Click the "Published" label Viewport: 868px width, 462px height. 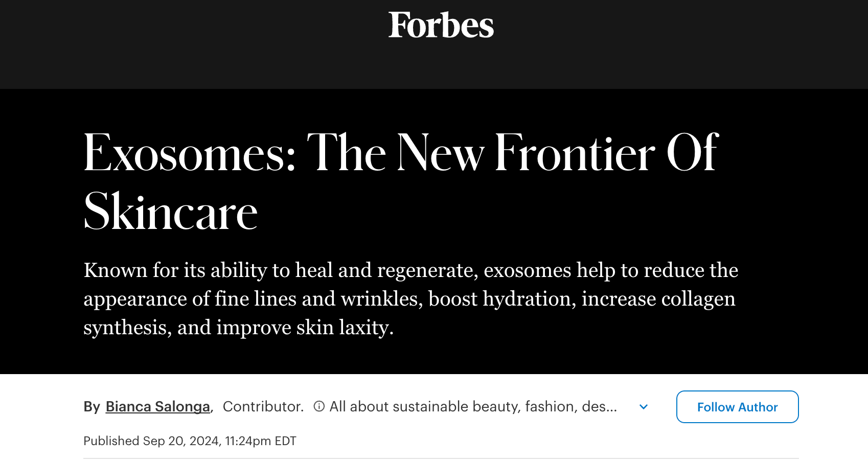coord(111,441)
